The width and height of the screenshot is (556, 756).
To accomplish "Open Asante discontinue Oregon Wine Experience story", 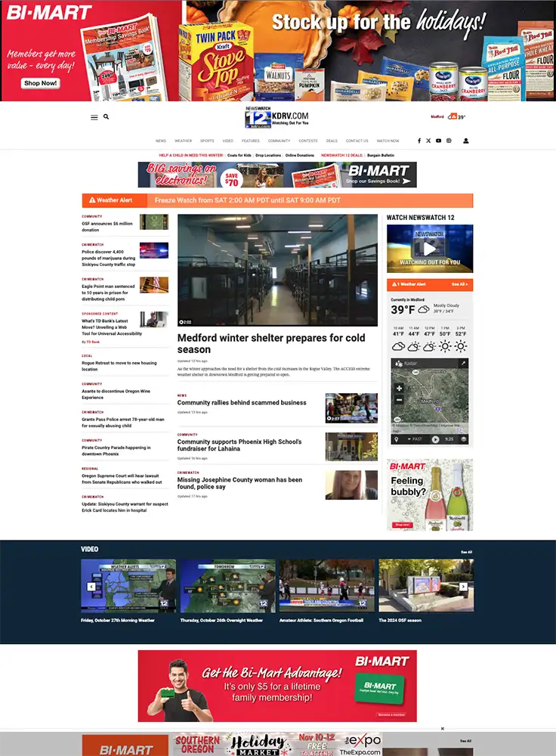I will tap(116, 395).
